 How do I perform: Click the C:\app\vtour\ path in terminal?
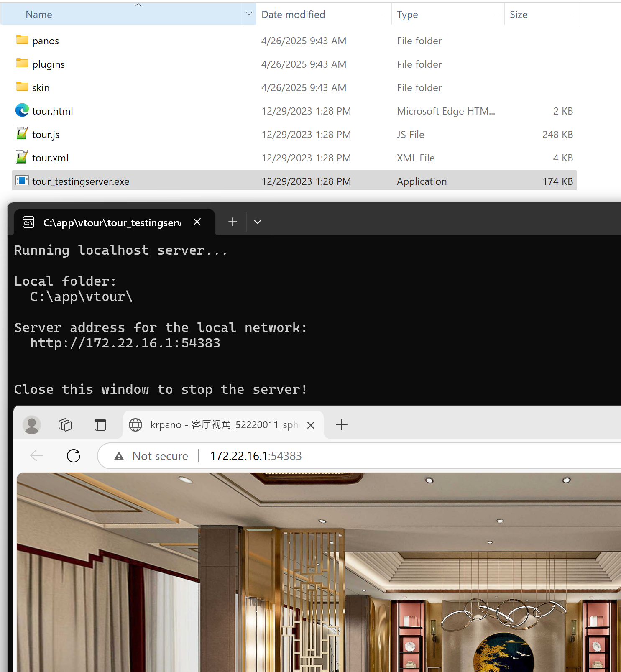point(82,297)
